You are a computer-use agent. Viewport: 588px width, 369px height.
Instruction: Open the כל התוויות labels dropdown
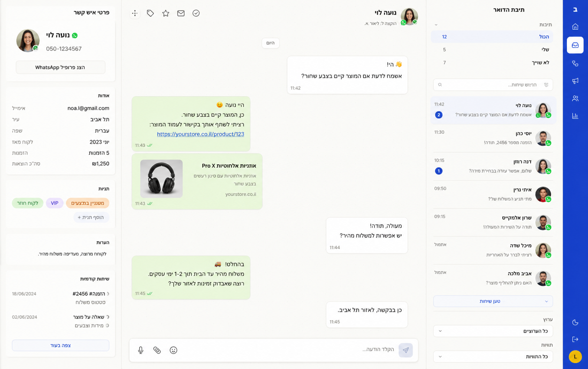(x=493, y=357)
